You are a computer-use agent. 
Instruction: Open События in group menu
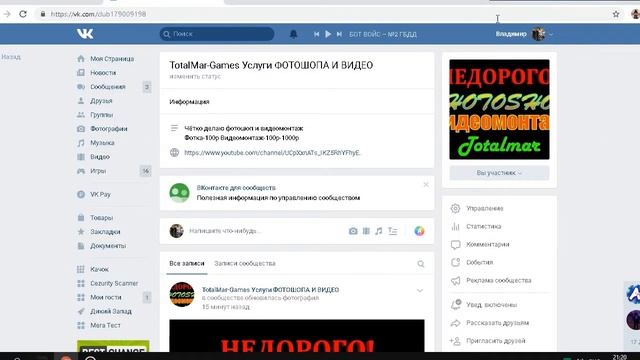[x=480, y=262]
